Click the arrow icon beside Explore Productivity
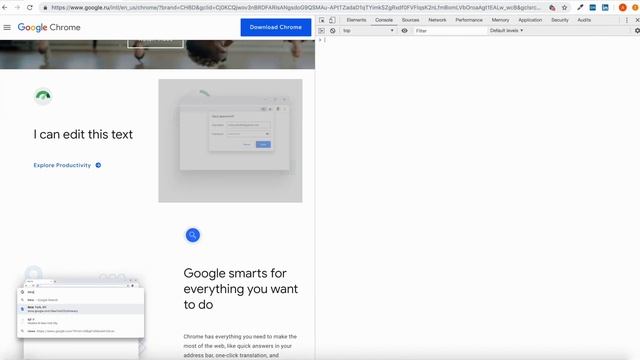This screenshot has width=640, height=360. [x=98, y=165]
